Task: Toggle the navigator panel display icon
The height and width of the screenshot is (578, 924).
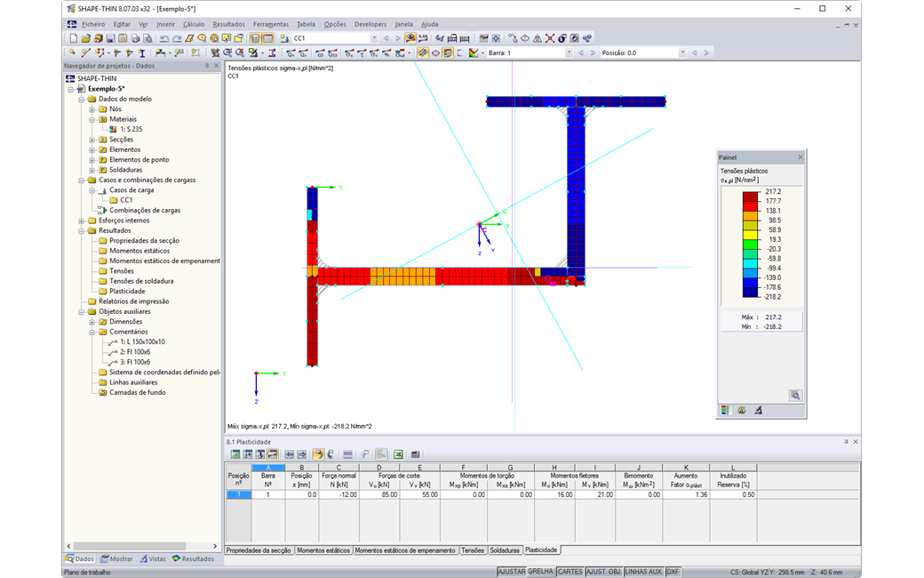Action: 255,38
